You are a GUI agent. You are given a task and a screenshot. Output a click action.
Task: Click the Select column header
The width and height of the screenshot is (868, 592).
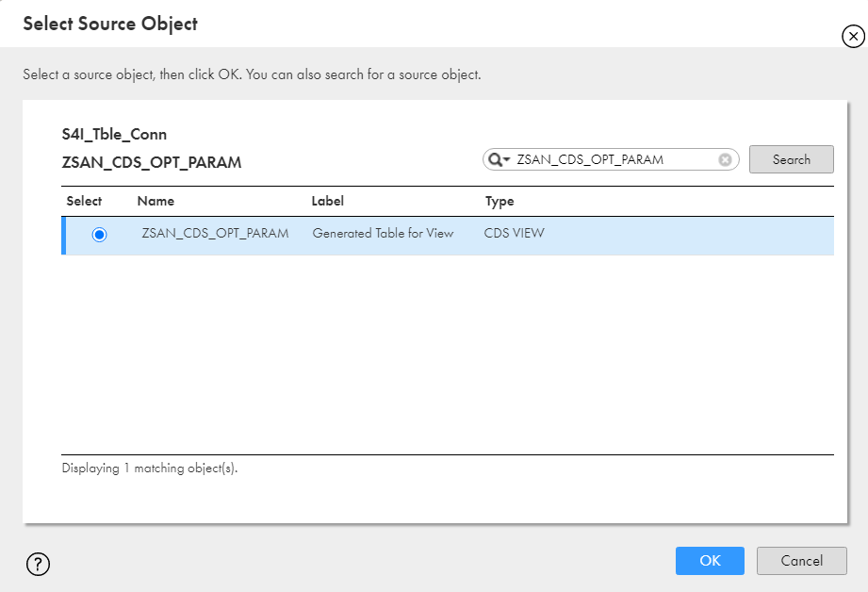(84, 201)
